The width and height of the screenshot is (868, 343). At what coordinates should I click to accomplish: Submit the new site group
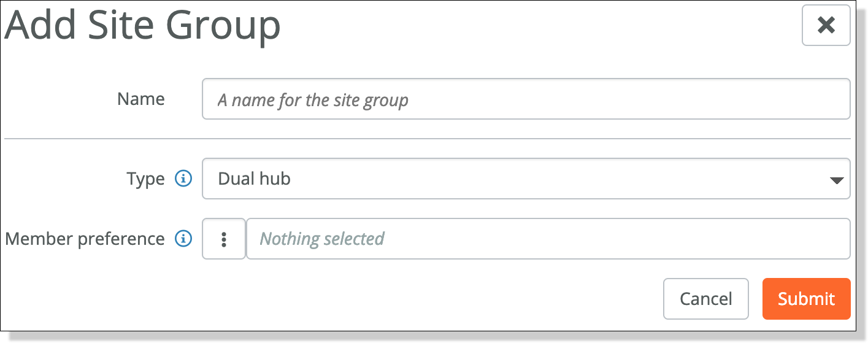tap(806, 299)
